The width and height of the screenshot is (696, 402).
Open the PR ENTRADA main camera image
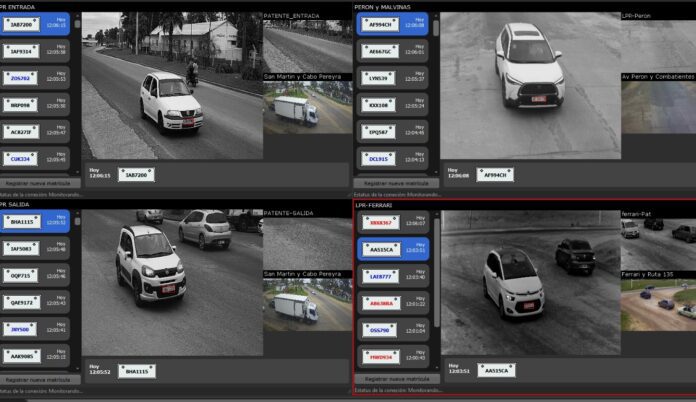pyautogui.click(x=172, y=86)
